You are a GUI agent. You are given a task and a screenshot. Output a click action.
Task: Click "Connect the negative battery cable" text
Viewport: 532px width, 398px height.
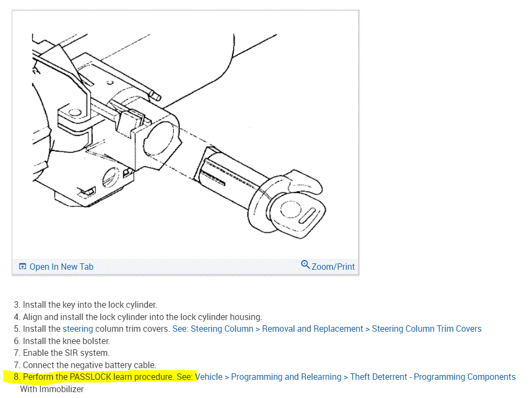click(85, 365)
